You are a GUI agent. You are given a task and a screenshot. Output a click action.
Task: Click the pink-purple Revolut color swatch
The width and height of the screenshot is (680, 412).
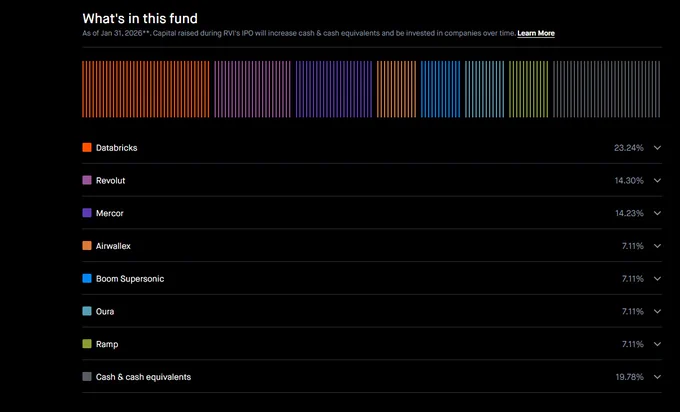pyautogui.click(x=87, y=180)
